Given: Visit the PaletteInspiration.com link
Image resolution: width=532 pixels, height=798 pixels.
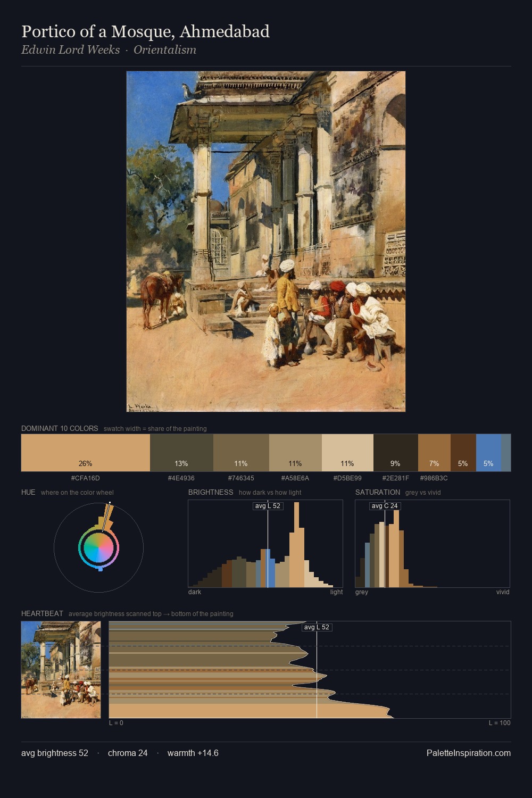Looking at the screenshot, I should [x=469, y=753].
